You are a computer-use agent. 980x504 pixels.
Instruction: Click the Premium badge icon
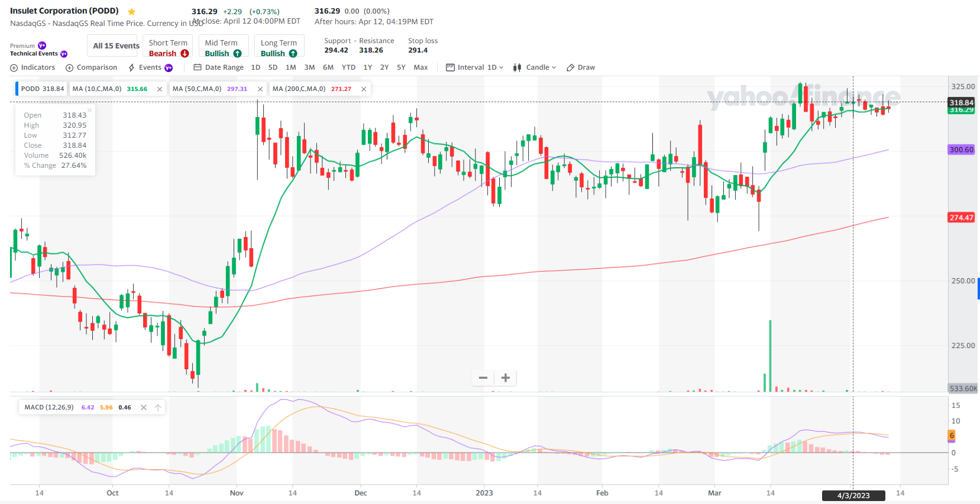[42, 45]
